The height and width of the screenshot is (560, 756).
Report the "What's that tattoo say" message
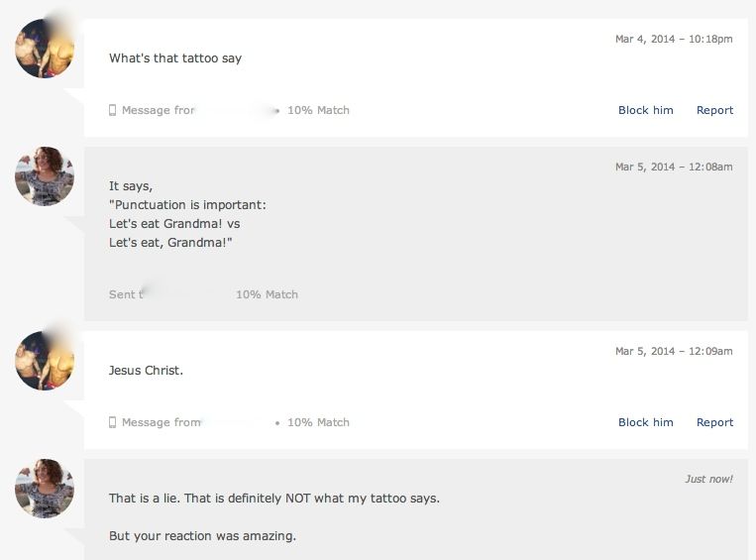(714, 110)
